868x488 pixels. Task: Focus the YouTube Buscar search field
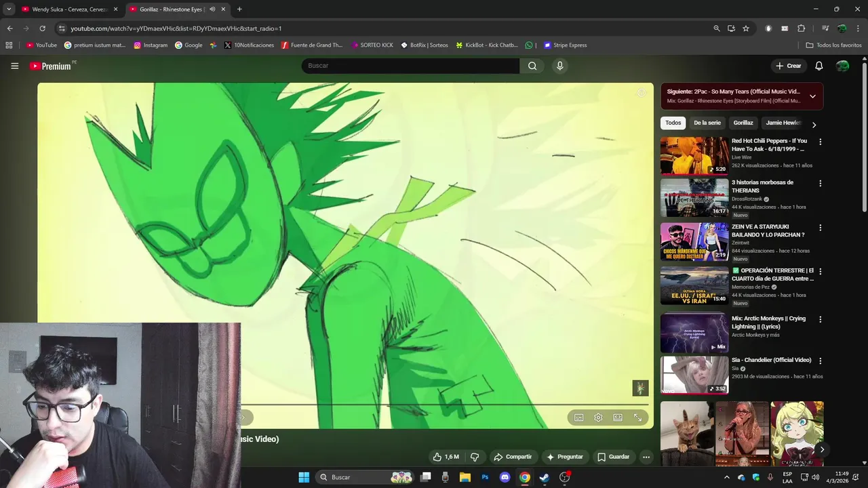pyautogui.click(x=411, y=66)
